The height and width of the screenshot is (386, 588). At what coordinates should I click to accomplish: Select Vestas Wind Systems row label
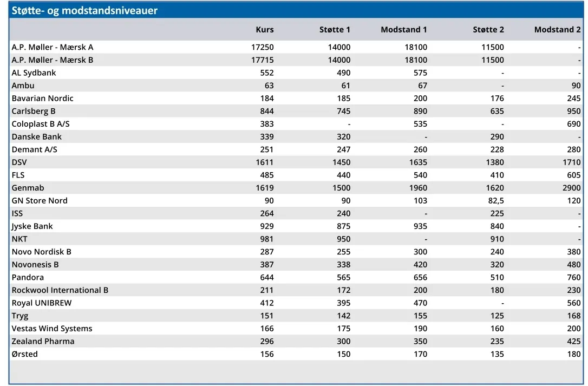[52, 328]
